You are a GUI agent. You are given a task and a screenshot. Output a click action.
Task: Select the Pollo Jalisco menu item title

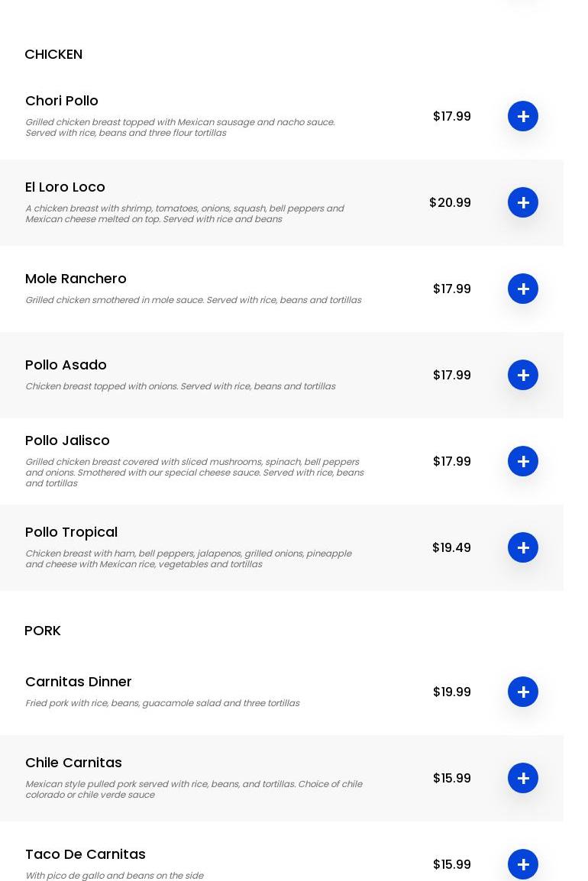tap(67, 440)
